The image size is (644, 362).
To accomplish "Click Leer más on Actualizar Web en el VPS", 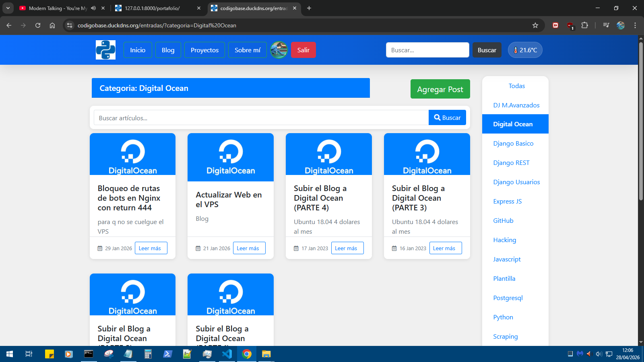I will (x=249, y=248).
